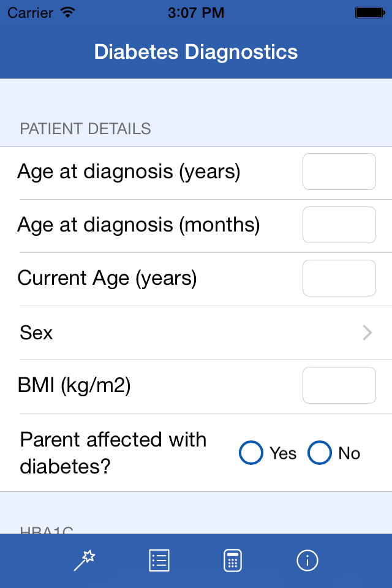Open the checklist tab icon

159,560
